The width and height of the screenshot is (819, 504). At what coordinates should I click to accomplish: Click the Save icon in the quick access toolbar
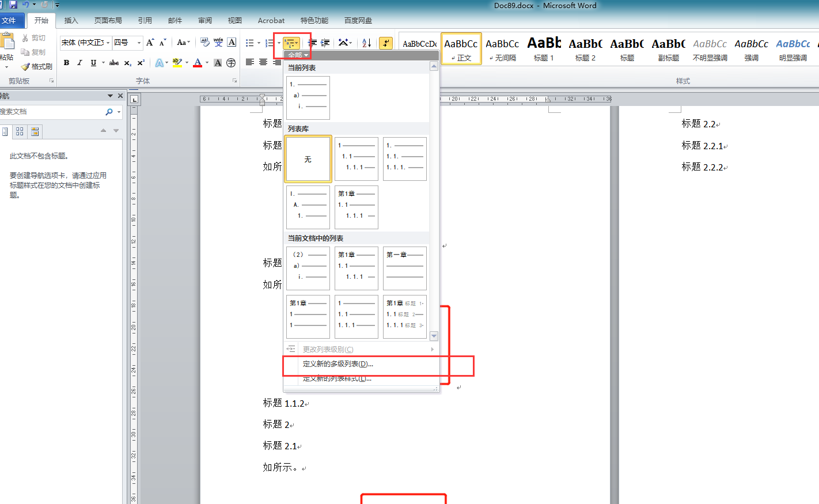tap(13, 5)
